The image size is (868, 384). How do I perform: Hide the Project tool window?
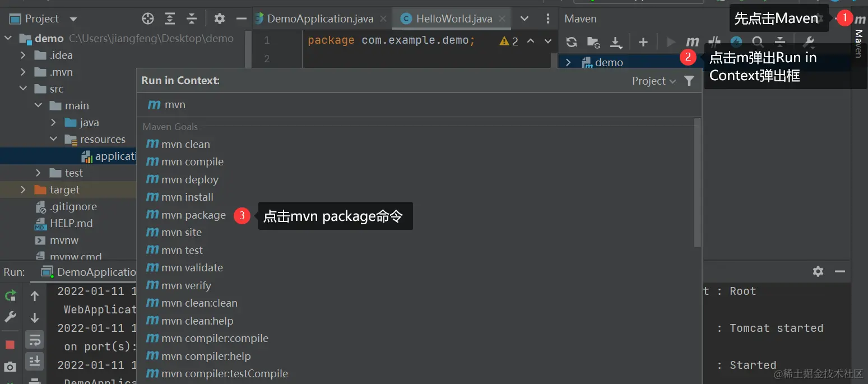242,18
